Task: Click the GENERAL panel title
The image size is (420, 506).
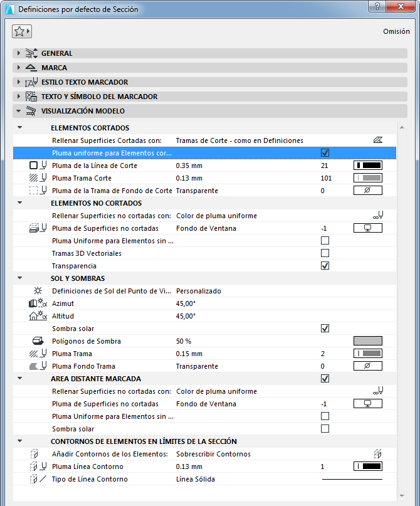Action: coord(57,53)
